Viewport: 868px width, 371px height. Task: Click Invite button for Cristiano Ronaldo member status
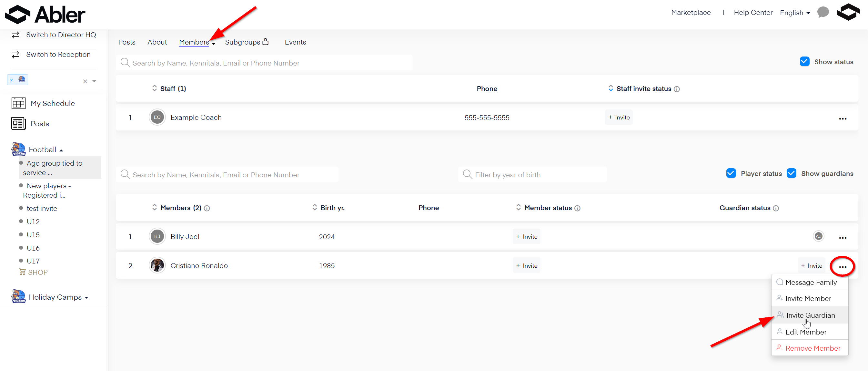coord(526,266)
